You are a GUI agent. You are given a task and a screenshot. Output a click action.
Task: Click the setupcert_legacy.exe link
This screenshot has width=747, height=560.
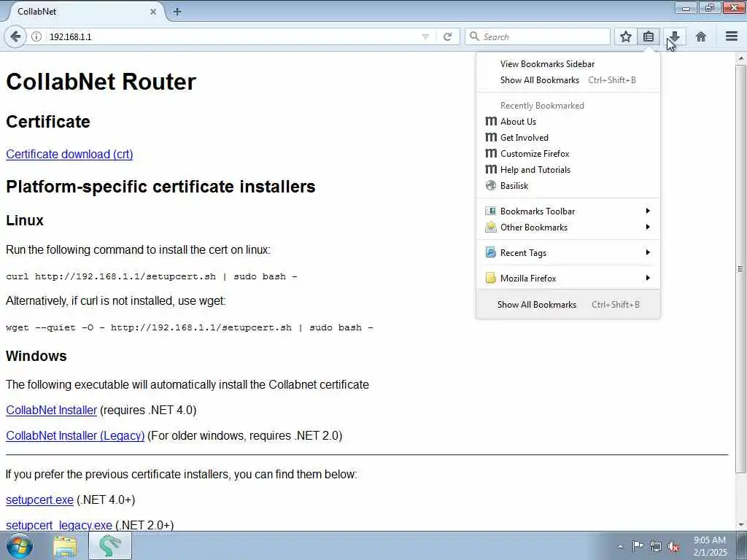pyautogui.click(x=59, y=525)
